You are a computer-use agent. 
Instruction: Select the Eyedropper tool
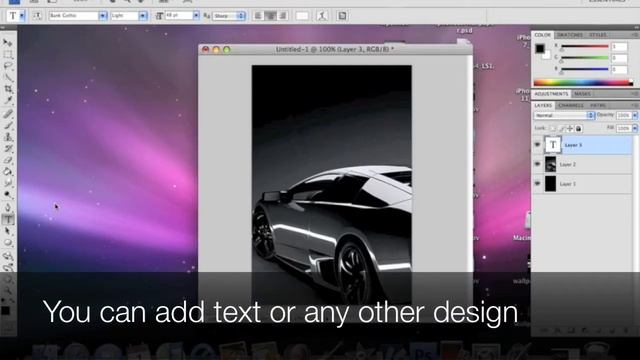[7, 100]
